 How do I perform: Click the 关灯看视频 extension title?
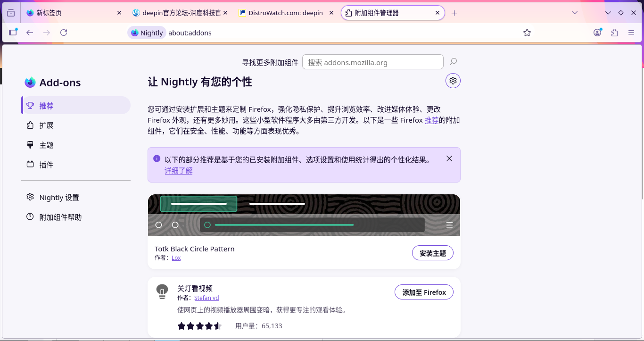195,289
